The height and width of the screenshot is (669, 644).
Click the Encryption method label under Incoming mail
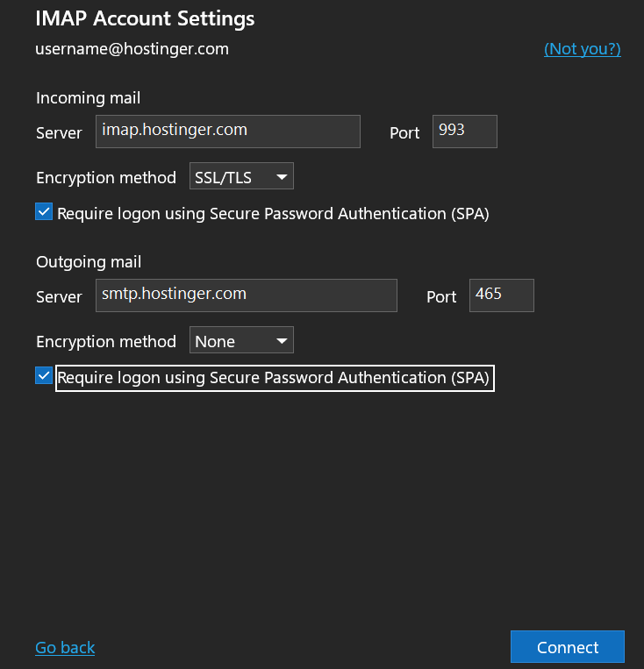point(106,178)
